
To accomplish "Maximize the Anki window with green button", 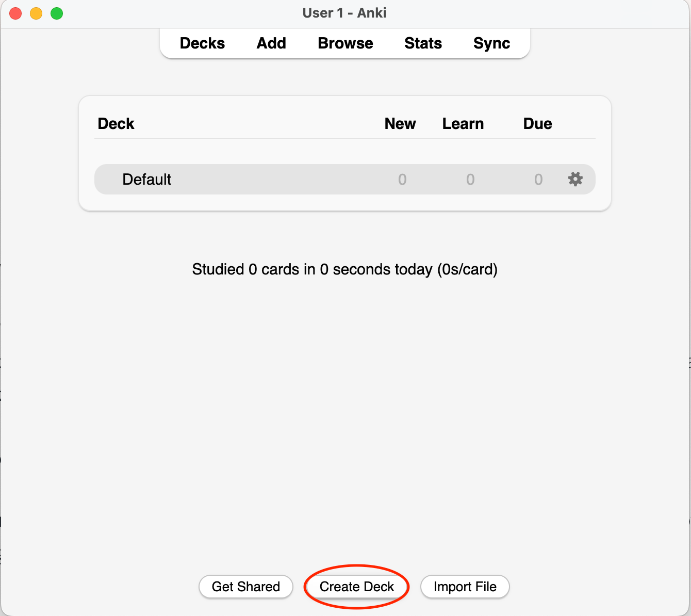I will pyautogui.click(x=57, y=13).
